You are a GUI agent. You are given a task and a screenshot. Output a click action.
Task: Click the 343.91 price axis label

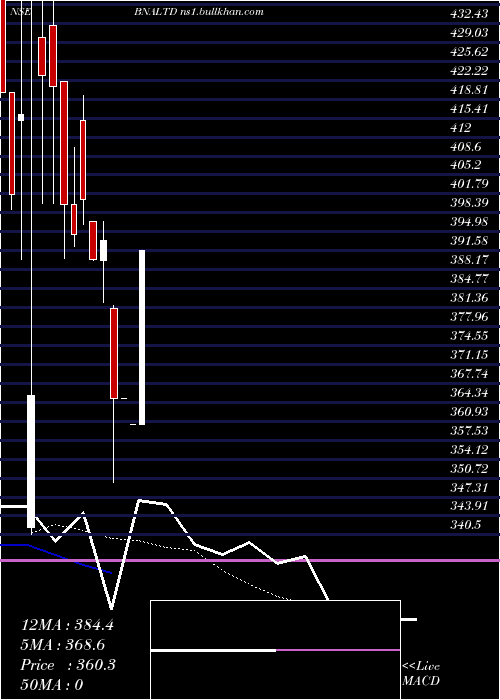coord(469,505)
